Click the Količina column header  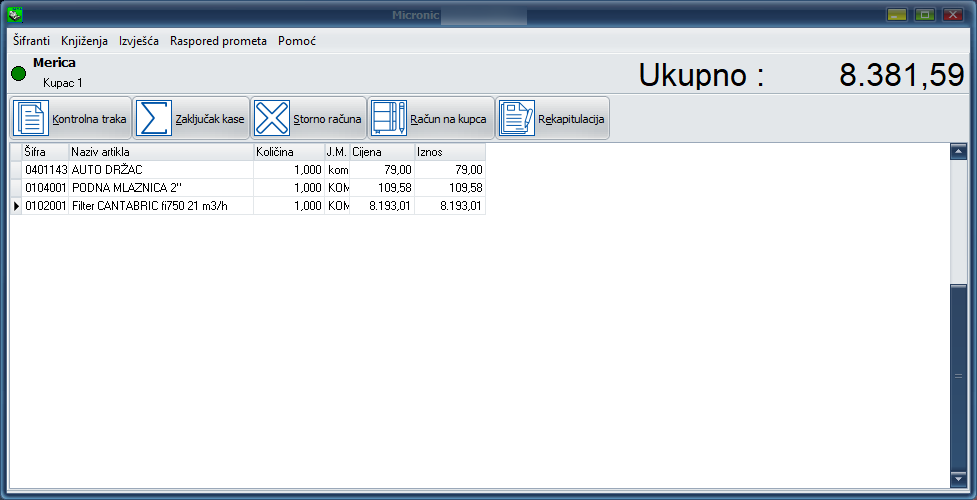click(x=288, y=151)
